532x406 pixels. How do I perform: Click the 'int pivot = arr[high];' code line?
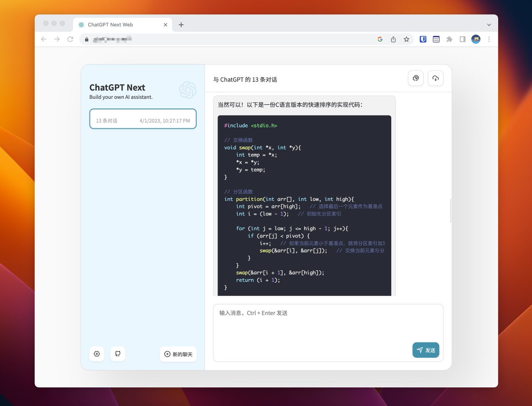click(269, 207)
